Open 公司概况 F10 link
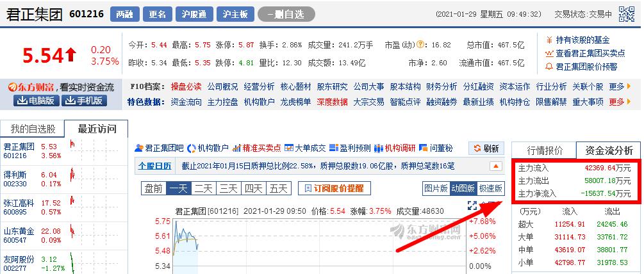Viewport: 644px width, 274px height. pyautogui.click(x=222, y=87)
